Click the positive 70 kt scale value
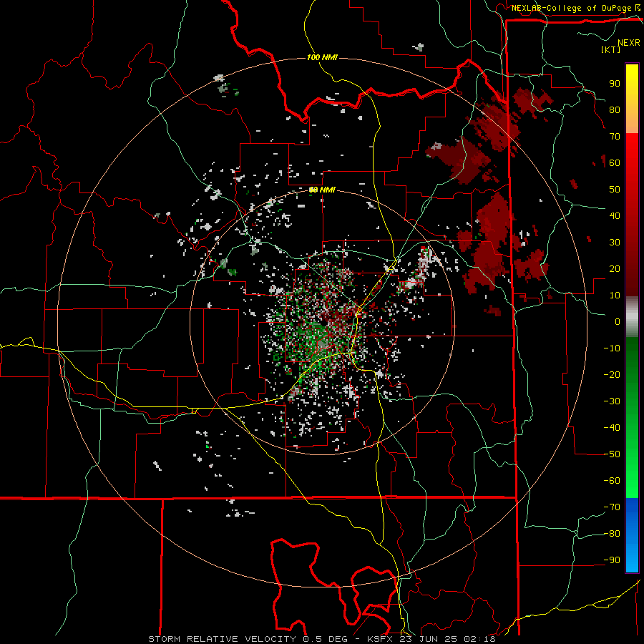 coord(615,137)
